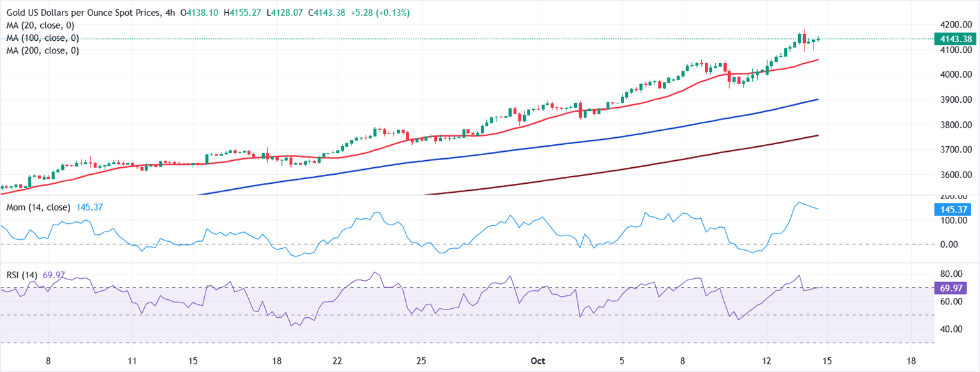Select the MA (100, close, 0) indicator legend

(x=42, y=38)
